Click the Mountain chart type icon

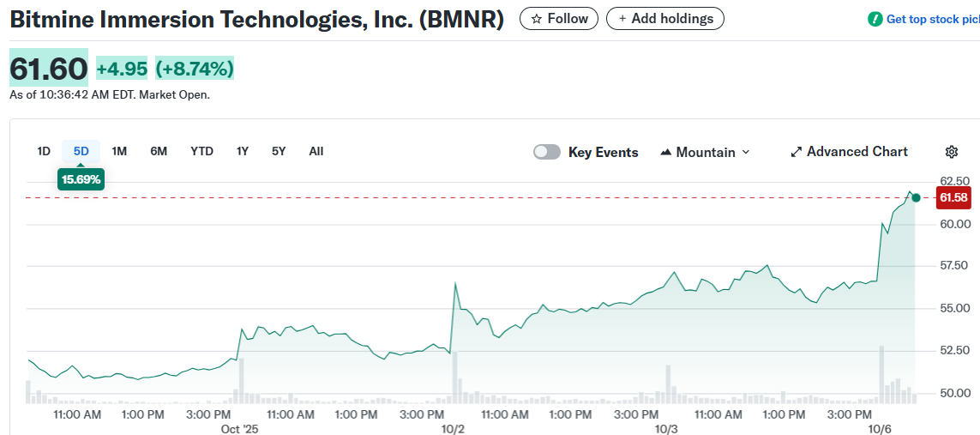pos(666,152)
